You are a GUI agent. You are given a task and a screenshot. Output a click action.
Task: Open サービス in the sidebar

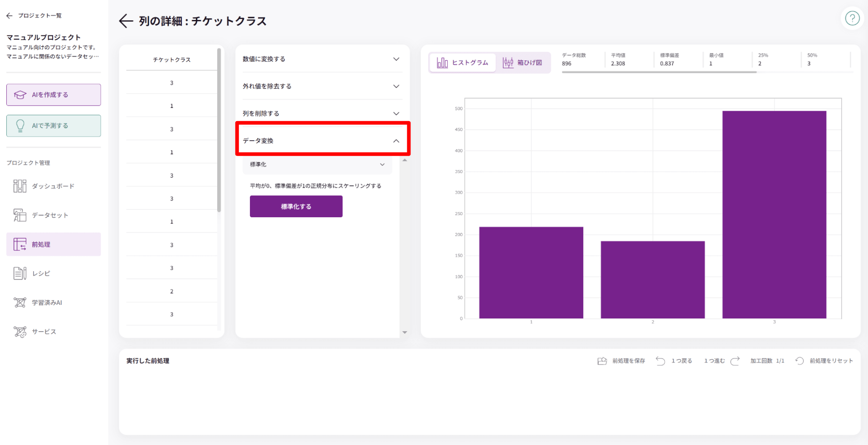[x=44, y=332]
